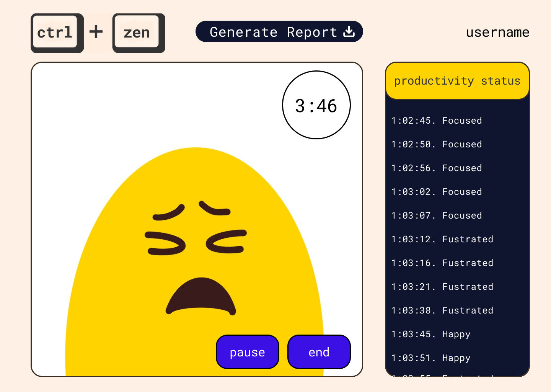Select the 1:03:38. Fustrated log entry
The width and height of the screenshot is (551, 392).
click(x=442, y=310)
